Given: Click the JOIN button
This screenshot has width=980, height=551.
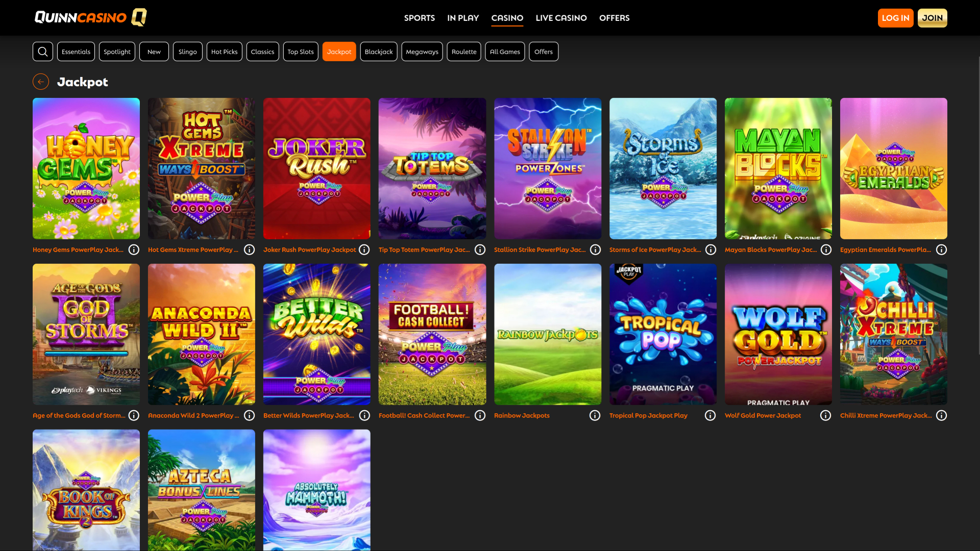Looking at the screenshot, I should (933, 17).
